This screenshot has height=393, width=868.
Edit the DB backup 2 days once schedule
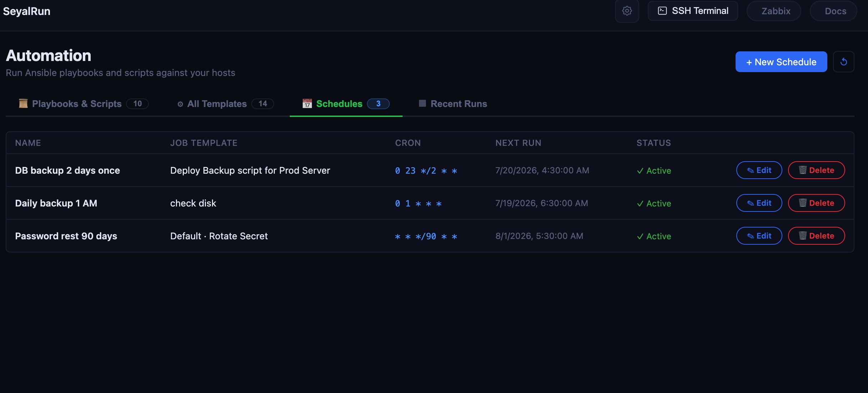pyautogui.click(x=759, y=170)
